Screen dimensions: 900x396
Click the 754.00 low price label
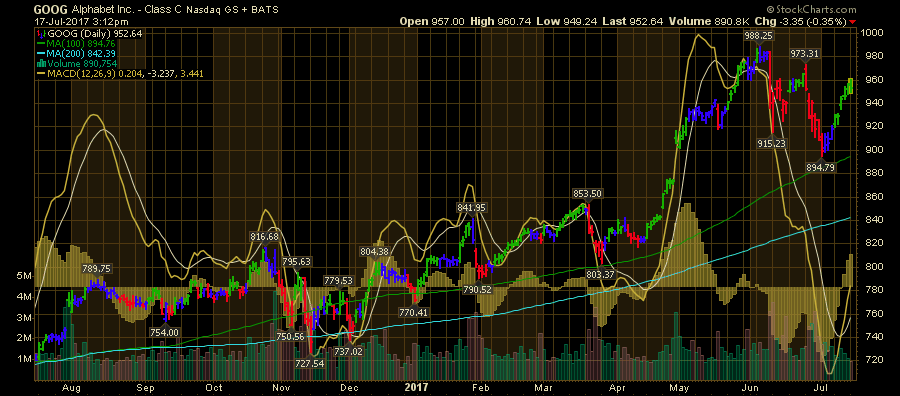[165, 332]
